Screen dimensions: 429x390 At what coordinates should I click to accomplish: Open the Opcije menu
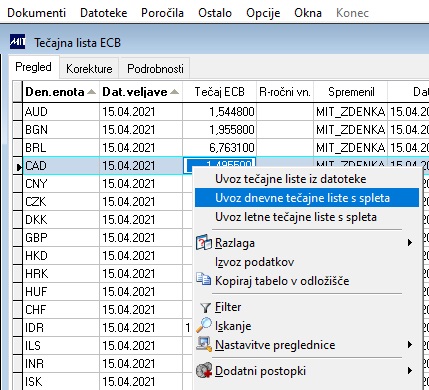(x=263, y=13)
